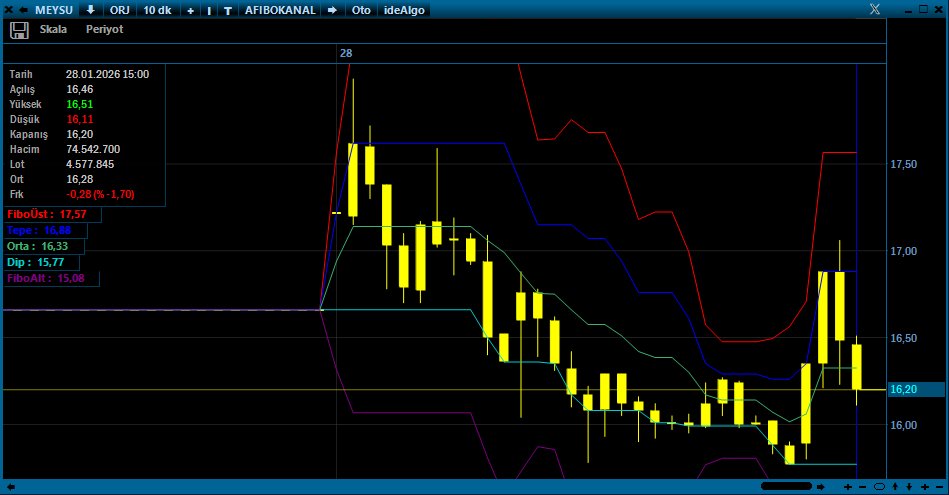Click the right arrow beside the bottom scrollbar
The height and width of the screenshot is (495, 949).
point(821,487)
